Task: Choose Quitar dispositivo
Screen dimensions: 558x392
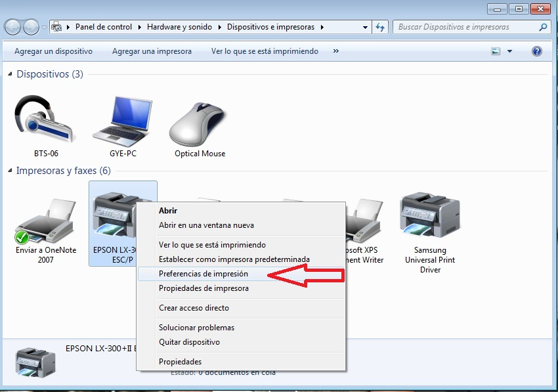Action: 241,342
